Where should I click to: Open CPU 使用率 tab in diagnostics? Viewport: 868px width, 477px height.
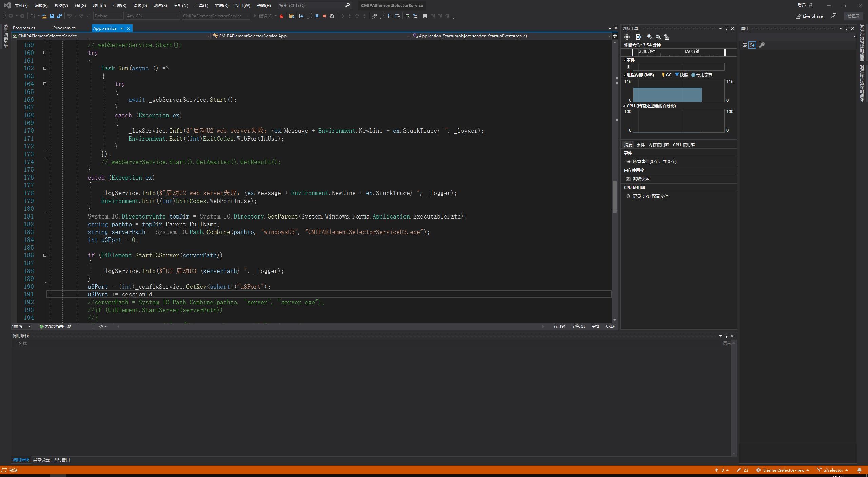684,145
